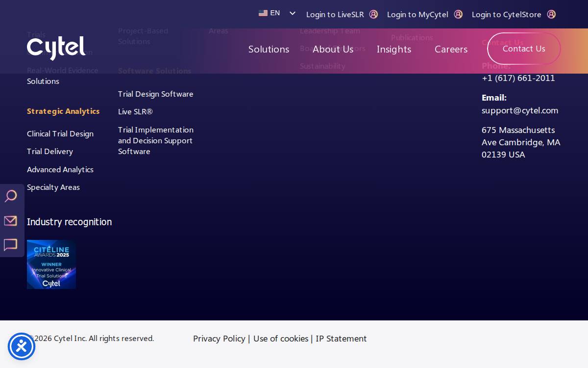Open the Strategic Analytics heading link
This screenshot has width=588, height=368.
click(x=63, y=111)
